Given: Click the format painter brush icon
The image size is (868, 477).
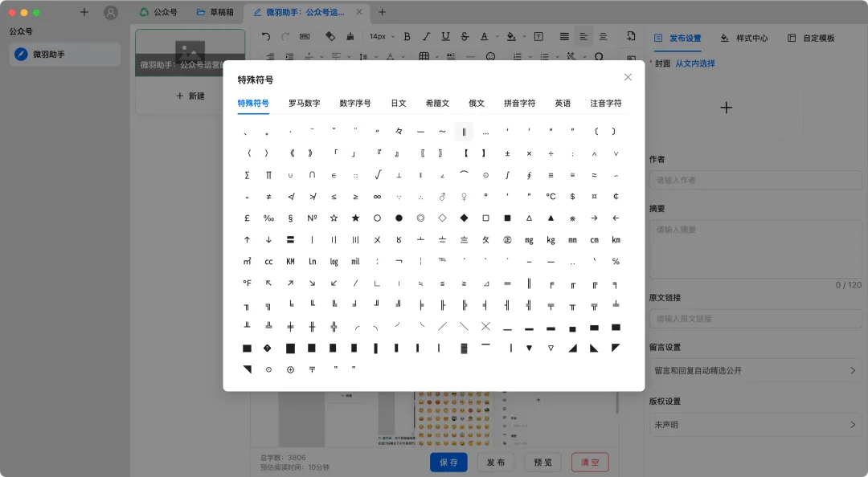Looking at the screenshot, I should tap(350, 36).
